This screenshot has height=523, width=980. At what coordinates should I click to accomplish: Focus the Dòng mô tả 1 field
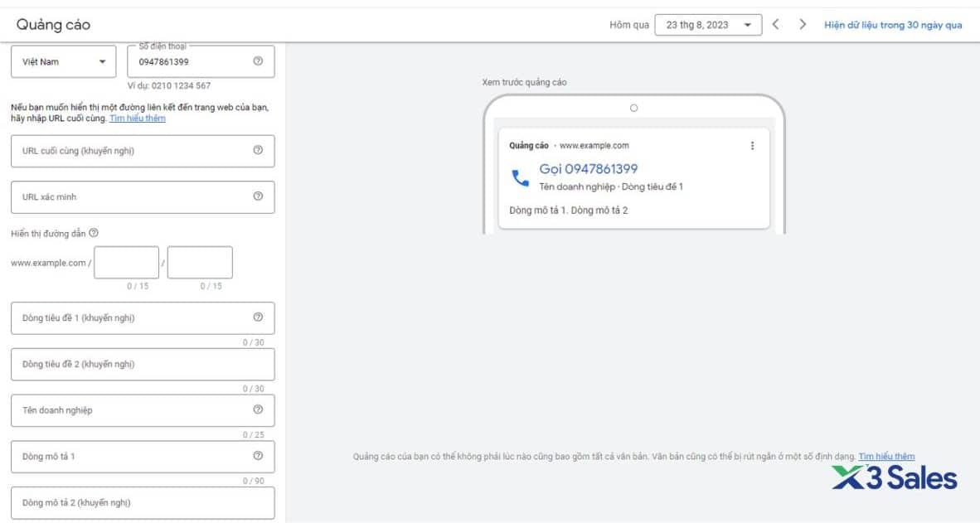pos(143,458)
